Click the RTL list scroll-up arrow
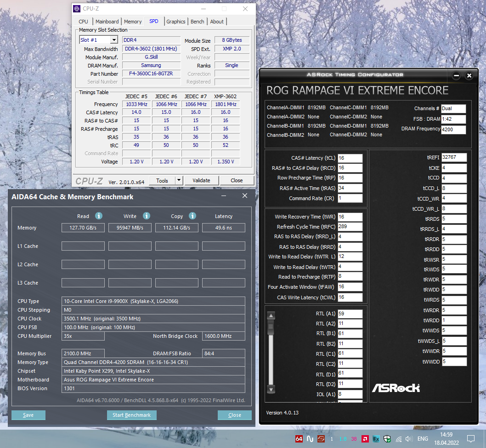Image resolution: width=486 pixels, height=448 pixels. (x=271, y=316)
